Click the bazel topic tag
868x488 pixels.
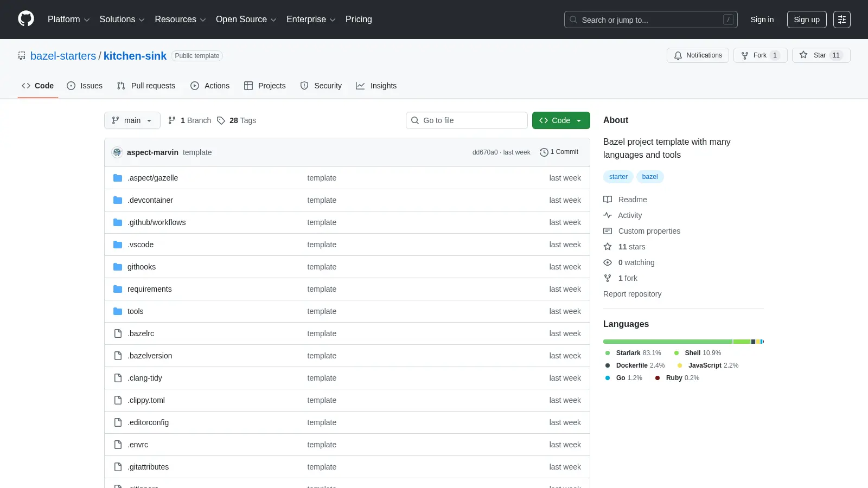click(650, 177)
